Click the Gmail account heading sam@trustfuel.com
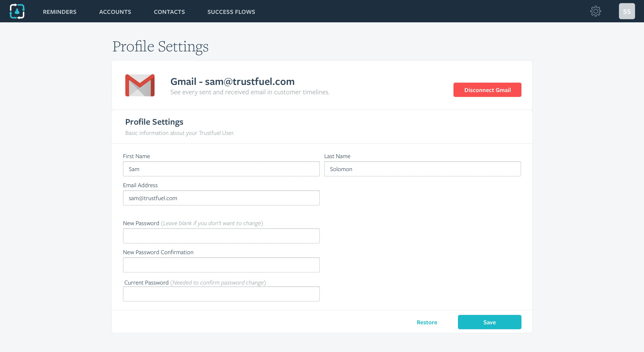The image size is (644, 352). (x=232, y=81)
